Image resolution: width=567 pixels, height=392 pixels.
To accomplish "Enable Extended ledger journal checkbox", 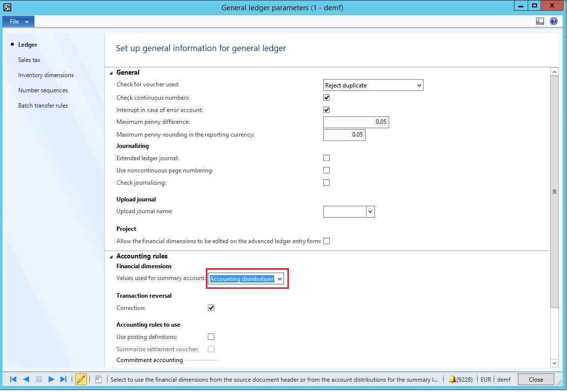I will pos(327,158).
